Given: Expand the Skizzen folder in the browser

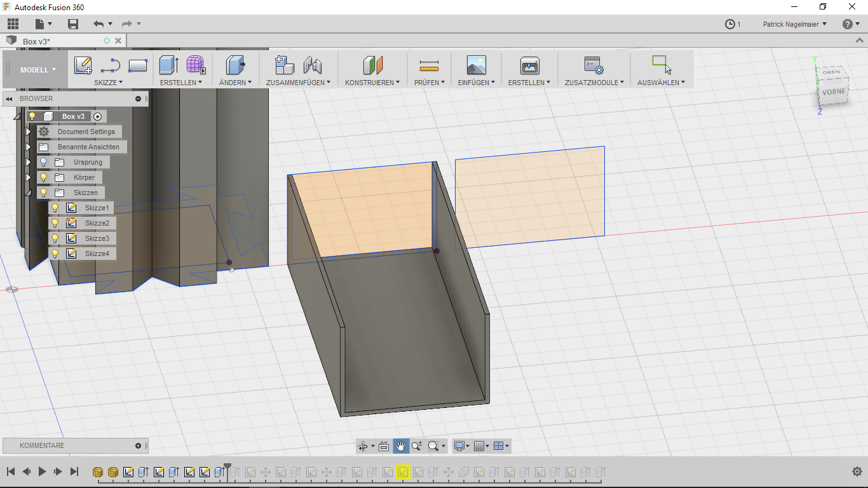Looking at the screenshot, I should tap(28, 192).
